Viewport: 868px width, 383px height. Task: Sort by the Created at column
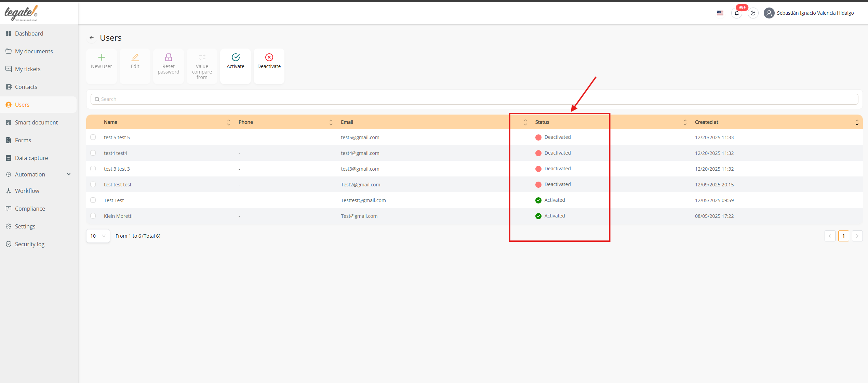click(857, 122)
